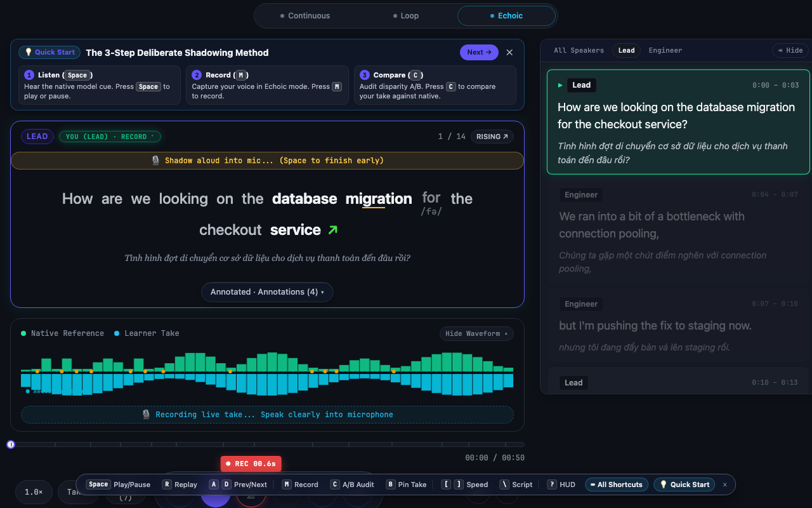Viewport: 812px width, 508px height.
Task: Expand the Annotations (4) dropdown
Action: pyautogui.click(x=267, y=292)
